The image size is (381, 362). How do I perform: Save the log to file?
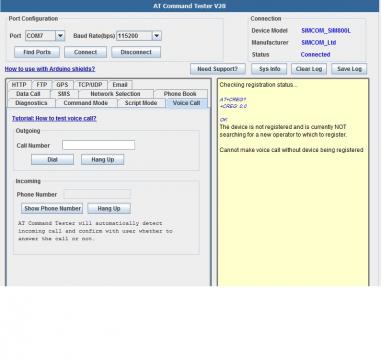tap(349, 69)
